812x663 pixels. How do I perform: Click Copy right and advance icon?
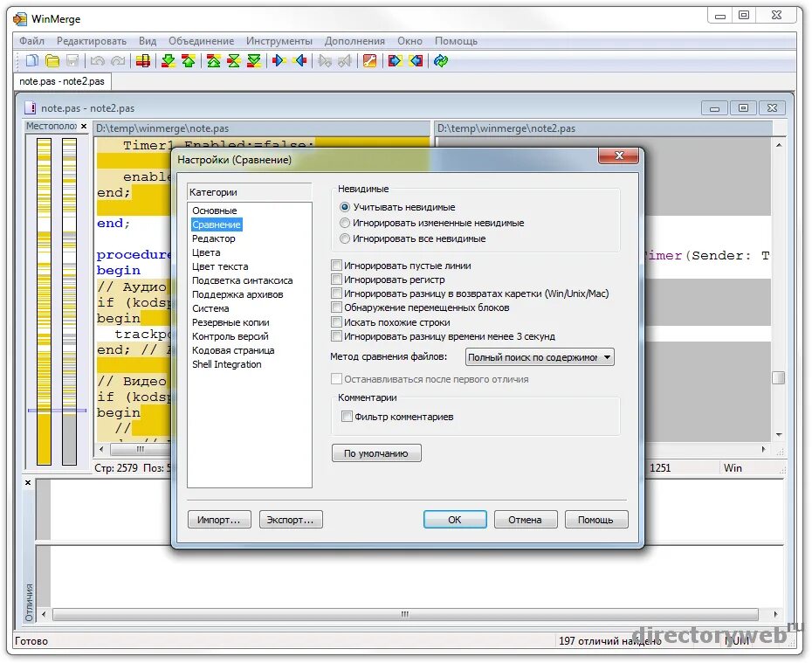[x=325, y=60]
